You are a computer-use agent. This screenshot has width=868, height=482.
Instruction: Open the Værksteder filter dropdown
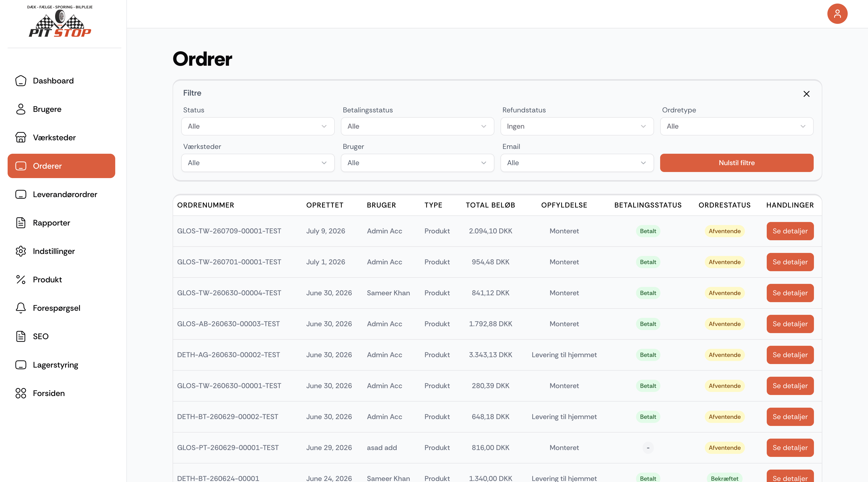pyautogui.click(x=258, y=163)
